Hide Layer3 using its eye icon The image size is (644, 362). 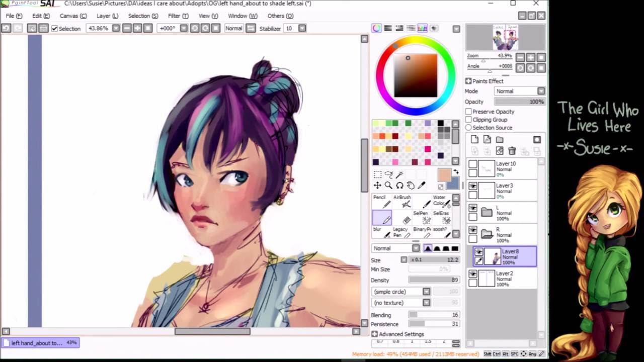(473, 186)
